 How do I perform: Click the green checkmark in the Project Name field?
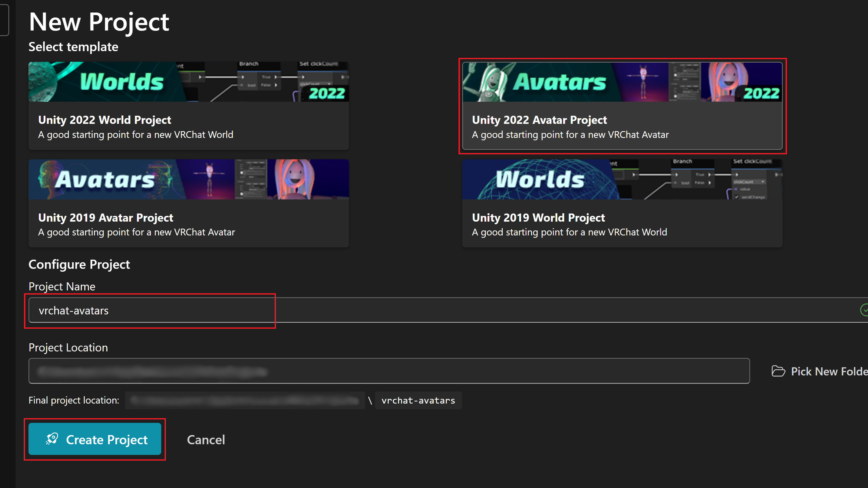(x=864, y=310)
